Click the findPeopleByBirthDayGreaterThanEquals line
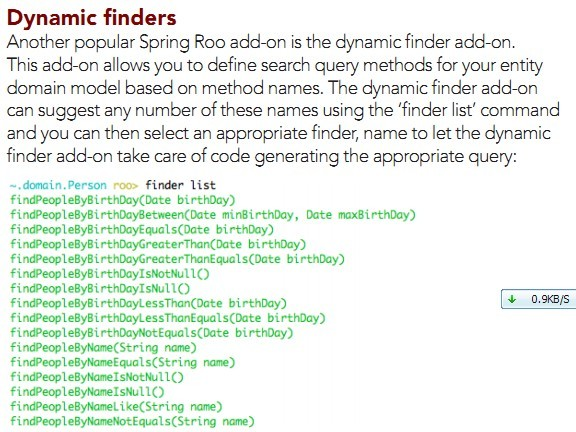 pos(177,259)
